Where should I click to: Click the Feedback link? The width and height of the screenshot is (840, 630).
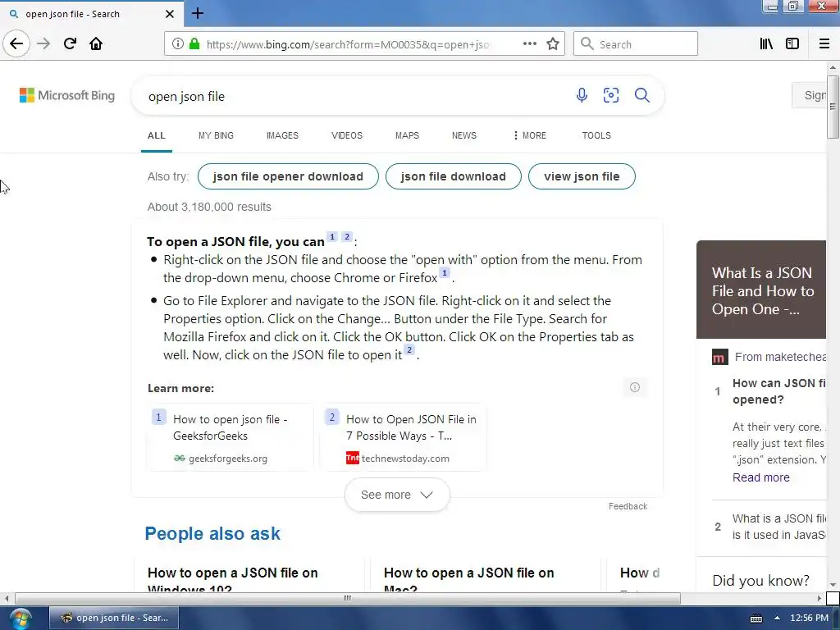tap(628, 506)
